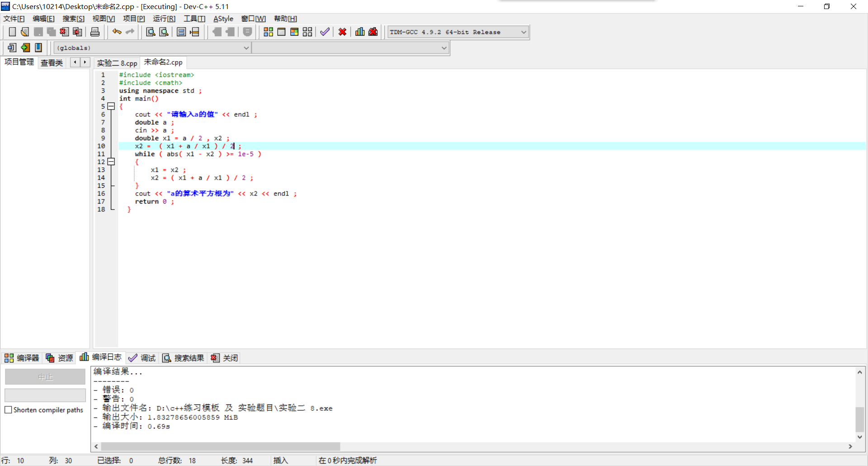Viewport: 868px width, 466px height.
Task: Open the 运行[R] menu
Action: (x=164, y=19)
